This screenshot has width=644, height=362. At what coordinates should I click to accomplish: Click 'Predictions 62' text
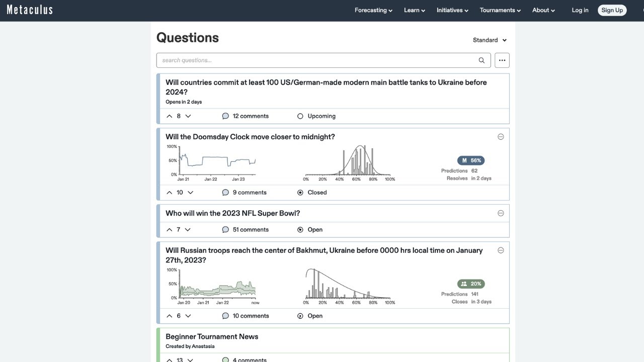459,171
